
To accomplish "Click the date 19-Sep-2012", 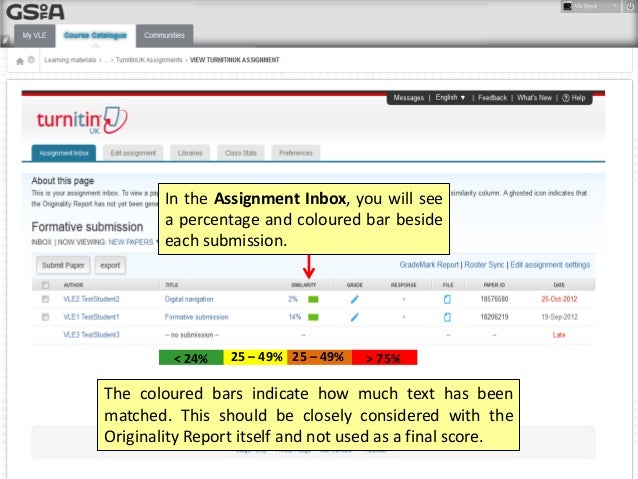I will click(x=559, y=317).
